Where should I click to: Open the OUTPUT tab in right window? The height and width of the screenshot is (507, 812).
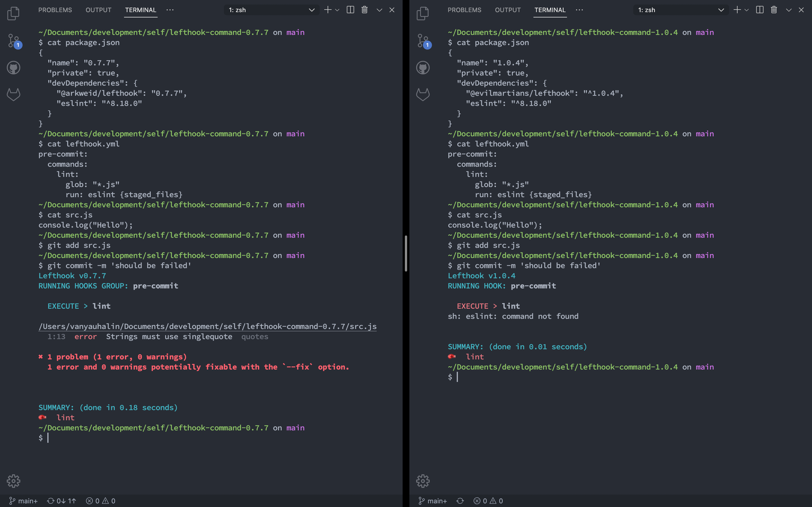tap(508, 10)
